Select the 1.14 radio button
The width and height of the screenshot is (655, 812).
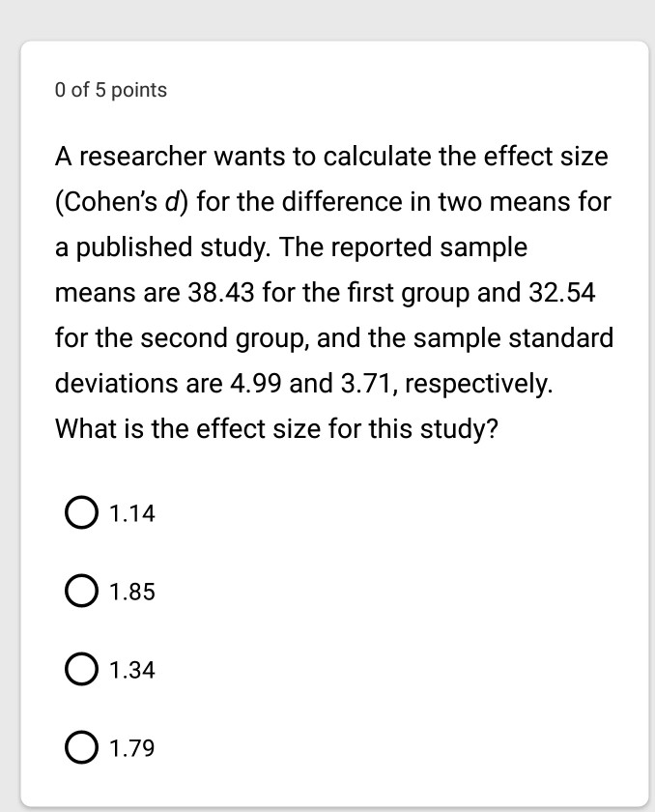(x=81, y=514)
